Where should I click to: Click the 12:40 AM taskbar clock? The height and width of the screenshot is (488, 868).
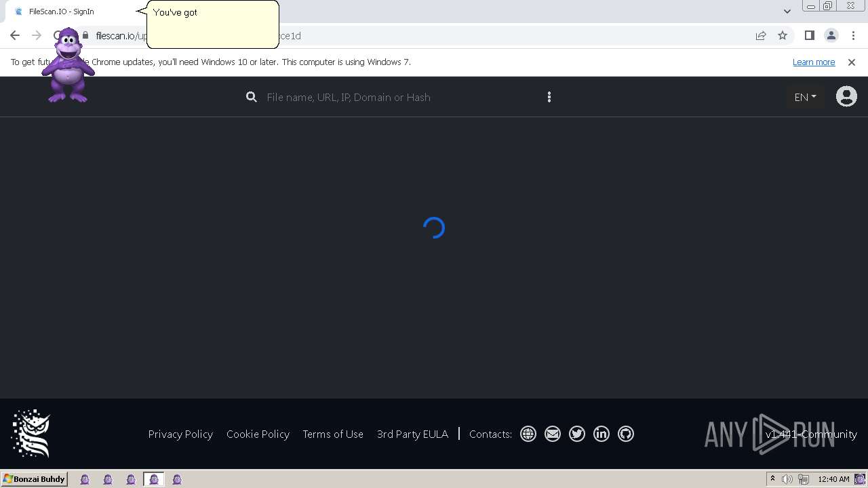(833, 479)
